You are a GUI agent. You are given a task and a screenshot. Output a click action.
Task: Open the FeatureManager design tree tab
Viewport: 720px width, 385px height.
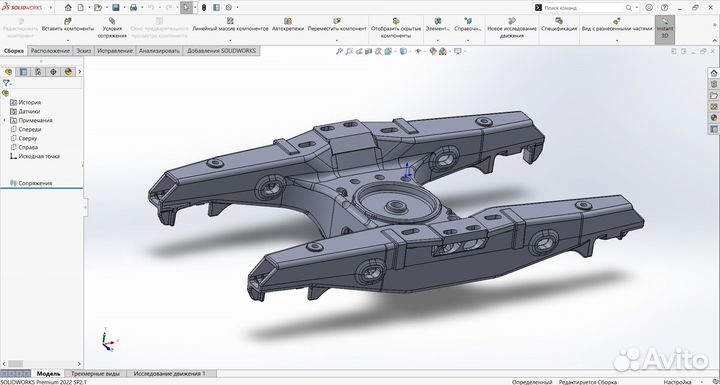click(x=8, y=72)
